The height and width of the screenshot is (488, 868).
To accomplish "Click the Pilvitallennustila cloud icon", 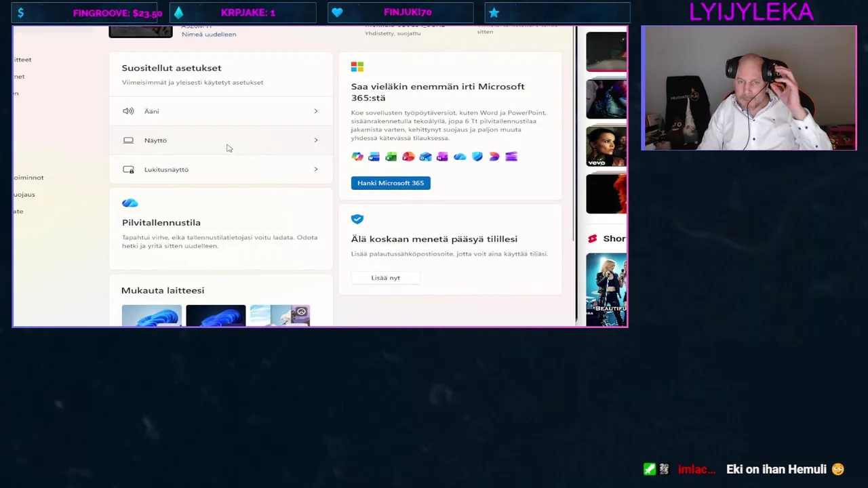I will click(x=130, y=203).
